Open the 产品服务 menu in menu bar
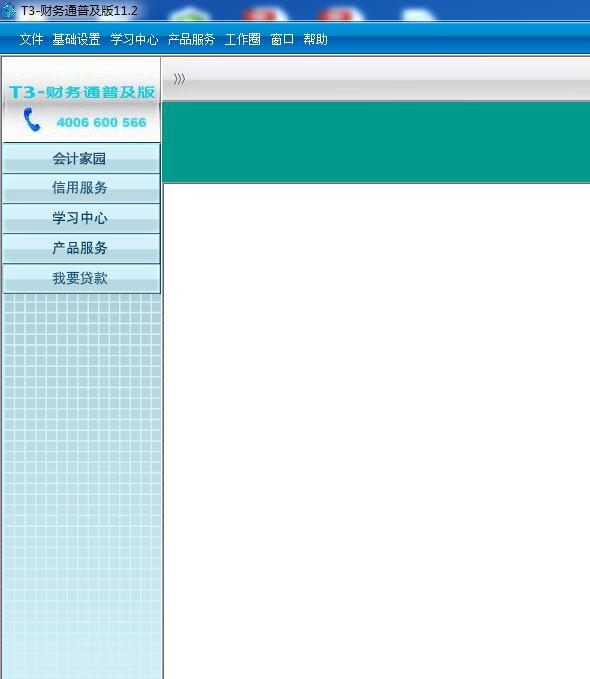The image size is (590, 679). pos(191,39)
